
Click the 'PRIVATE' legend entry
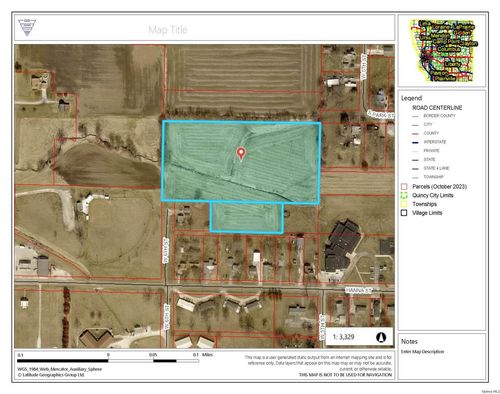[431, 151]
